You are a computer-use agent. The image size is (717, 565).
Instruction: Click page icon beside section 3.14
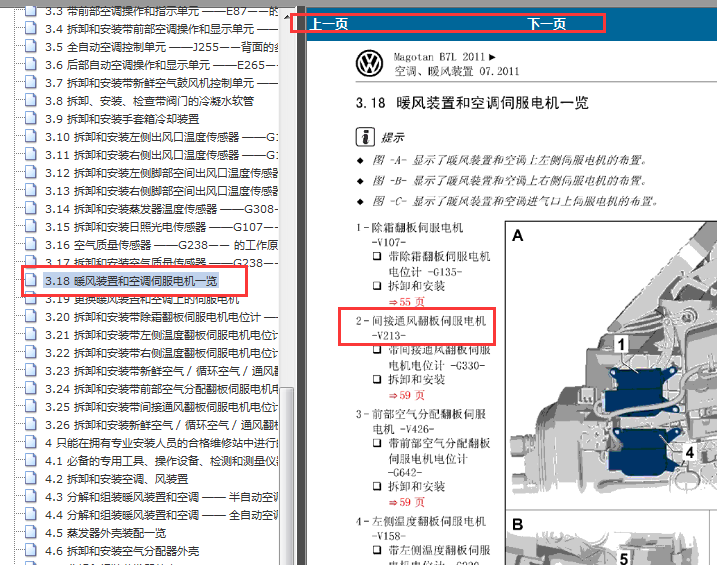(x=31, y=208)
